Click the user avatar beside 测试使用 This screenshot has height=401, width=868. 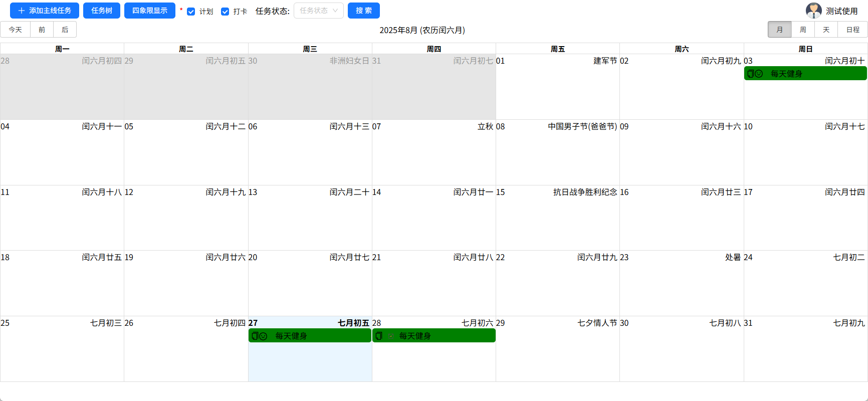813,11
